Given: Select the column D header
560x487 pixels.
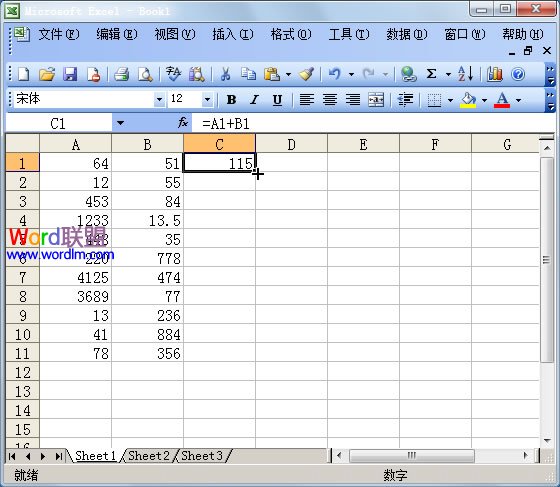Looking at the screenshot, I should pos(291,144).
